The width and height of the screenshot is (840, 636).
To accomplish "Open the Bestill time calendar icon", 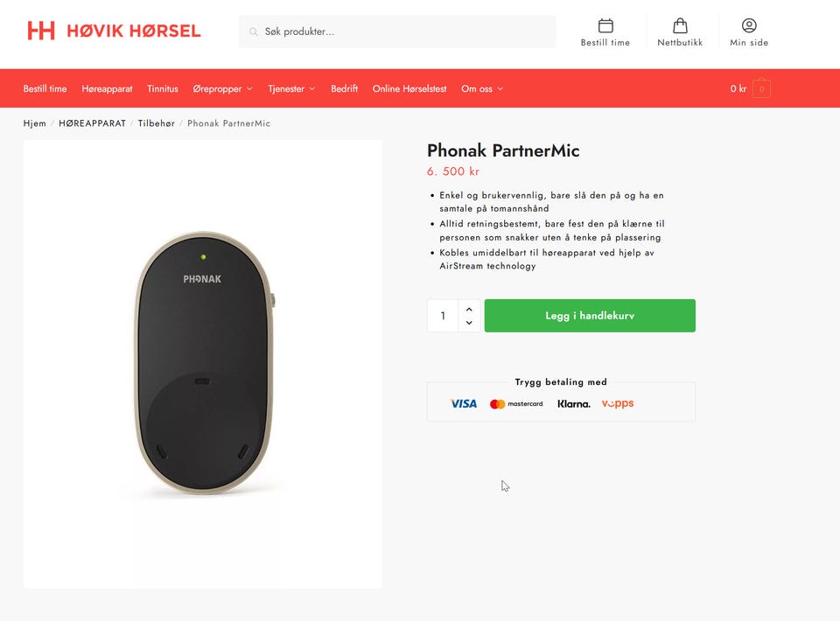I will [605, 25].
